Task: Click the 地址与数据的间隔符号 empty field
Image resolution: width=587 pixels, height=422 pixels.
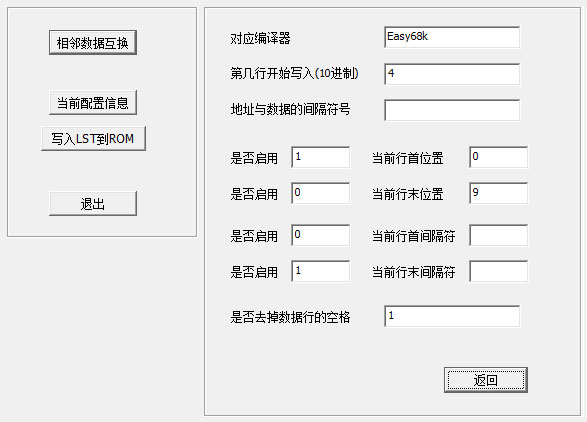Action: [x=452, y=110]
